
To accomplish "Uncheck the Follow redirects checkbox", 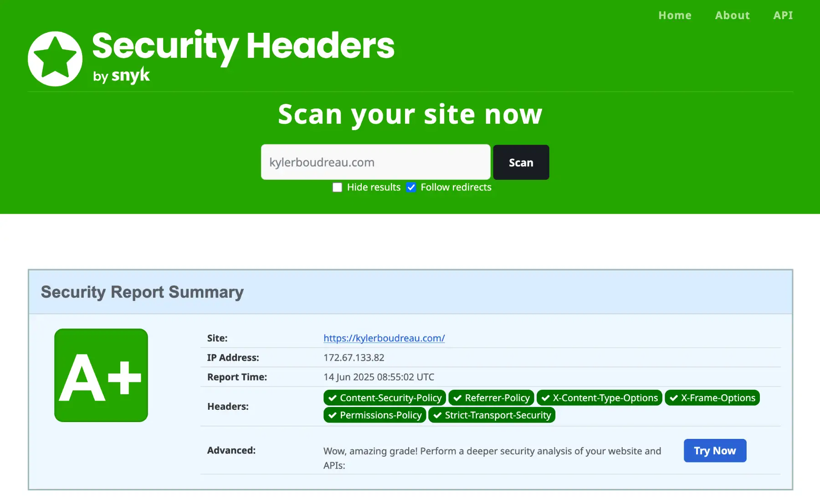I will click(411, 188).
